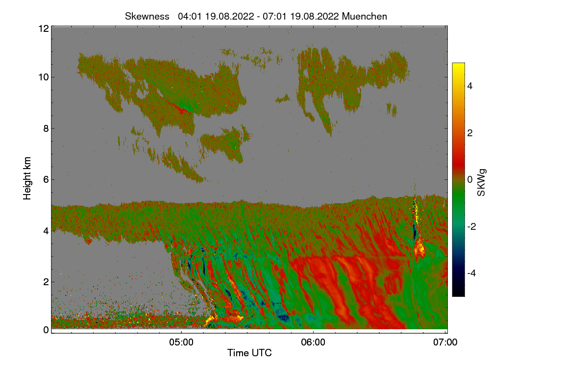
Task: Click the 'SKWg' colorbar label
Action: pyautogui.click(x=481, y=183)
